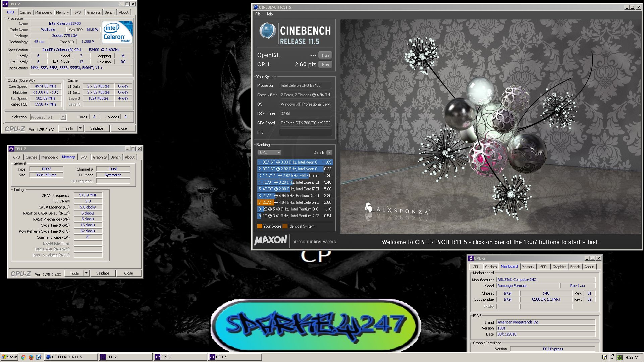Open the SPD tab in CPU-Z CPU window
Image resolution: width=644 pixels, height=362 pixels.
(77, 12)
